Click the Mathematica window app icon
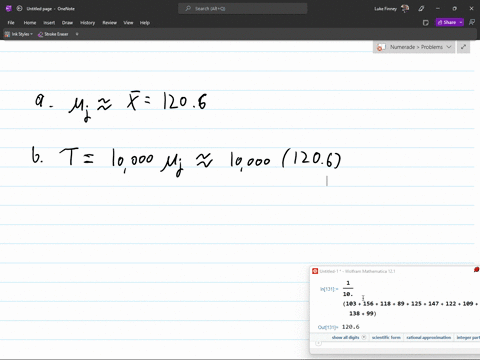The width and height of the screenshot is (480, 360). [315, 271]
